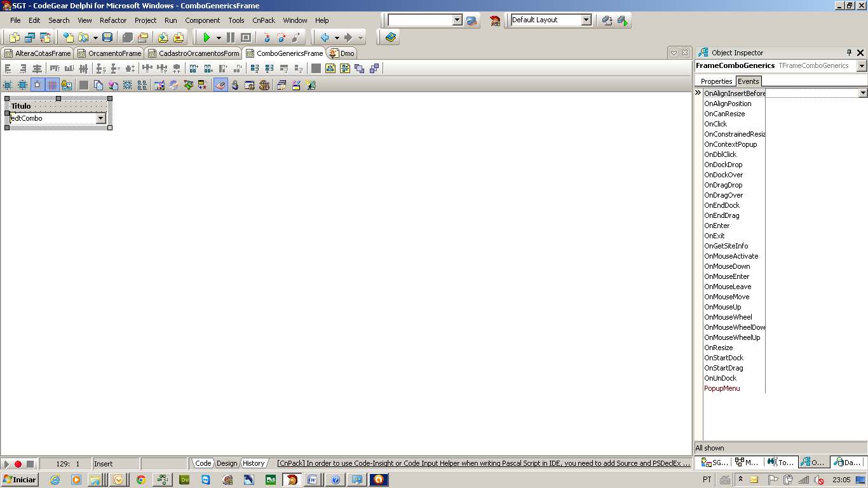
Task: Switch to the Design view tab
Action: 227,463
